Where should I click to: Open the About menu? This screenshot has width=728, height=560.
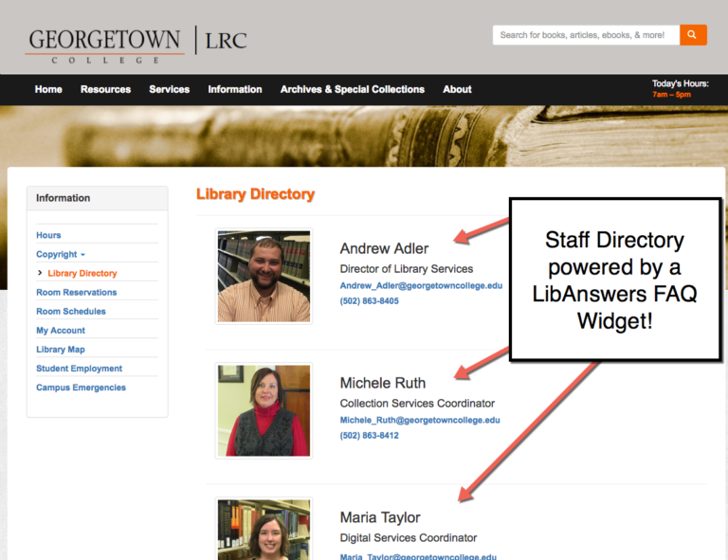click(x=457, y=90)
